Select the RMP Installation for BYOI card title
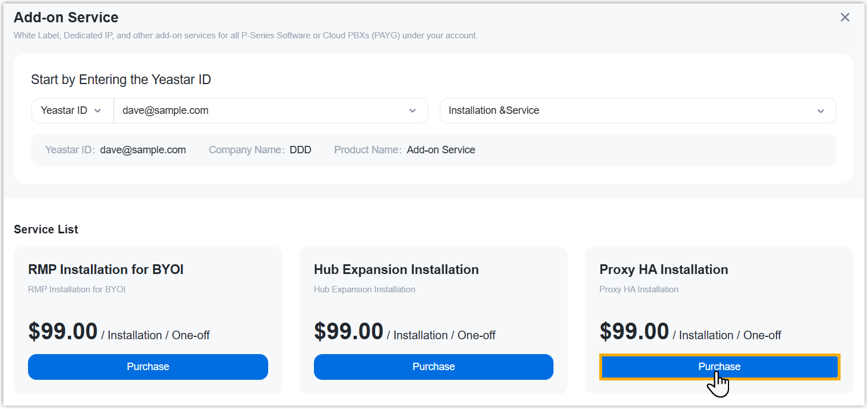Image resolution: width=868 pixels, height=409 pixels. [x=106, y=269]
